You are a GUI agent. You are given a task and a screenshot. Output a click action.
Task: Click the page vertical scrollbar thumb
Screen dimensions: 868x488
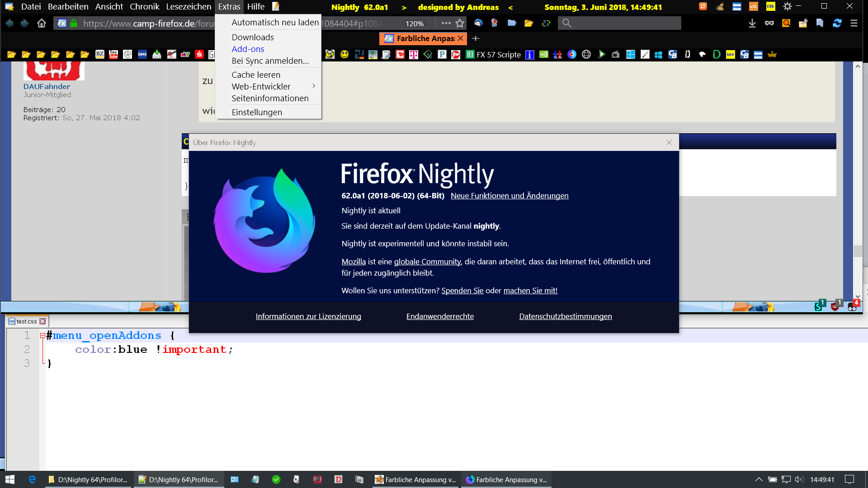click(858, 251)
